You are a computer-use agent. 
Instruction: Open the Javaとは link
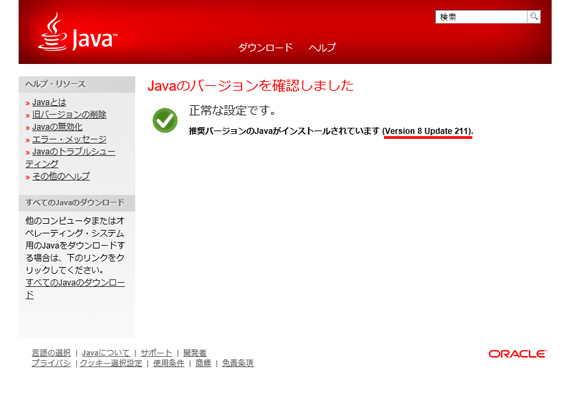pos(49,102)
